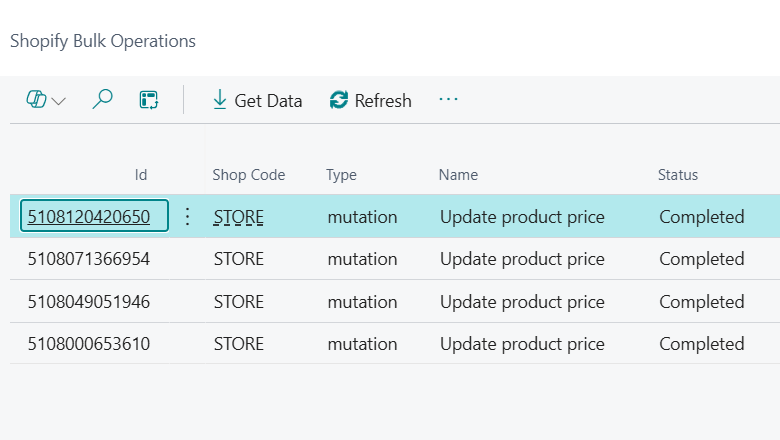Select row with Id 5108000653610
The width and height of the screenshot is (780, 440).
point(89,344)
